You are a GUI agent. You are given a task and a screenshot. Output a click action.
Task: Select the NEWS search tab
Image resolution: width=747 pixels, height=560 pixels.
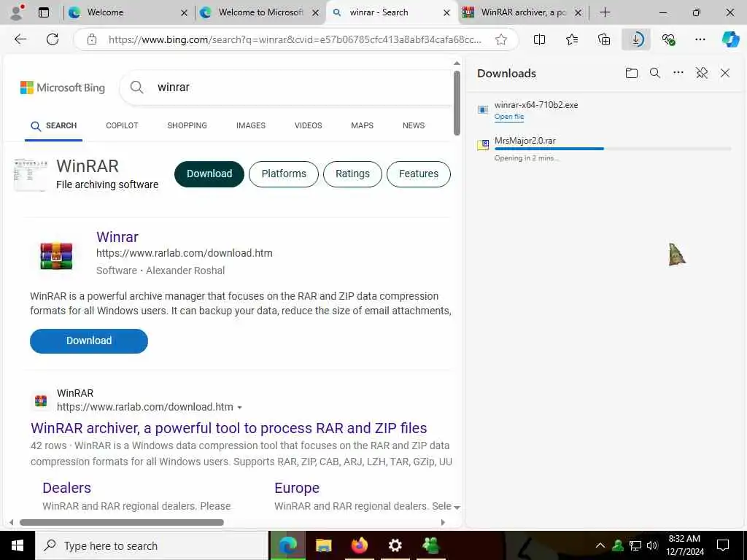click(414, 125)
